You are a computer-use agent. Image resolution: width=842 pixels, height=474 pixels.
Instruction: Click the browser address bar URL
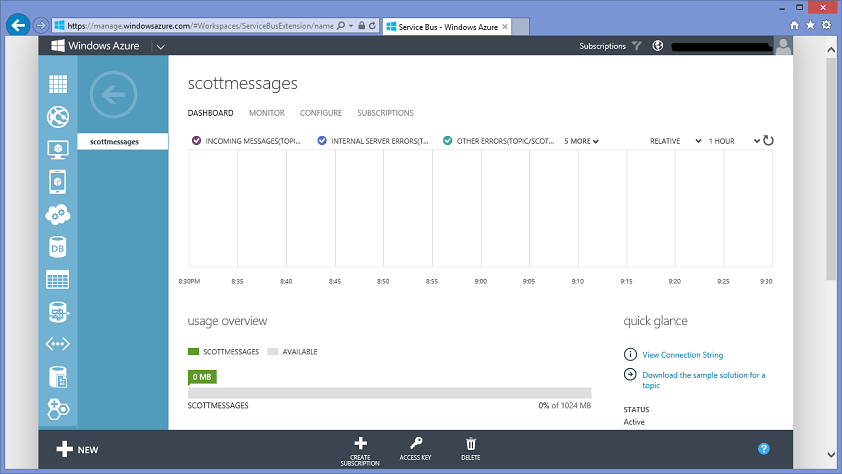[x=200, y=26]
